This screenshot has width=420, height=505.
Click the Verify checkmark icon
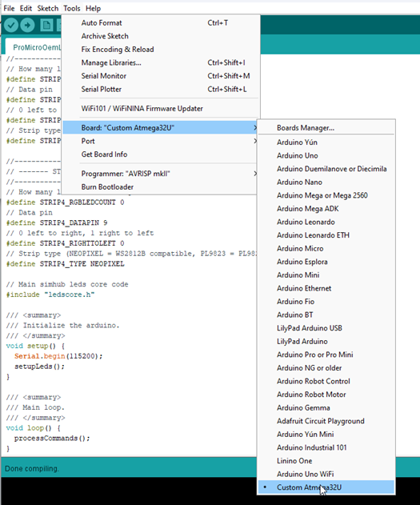[11, 25]
